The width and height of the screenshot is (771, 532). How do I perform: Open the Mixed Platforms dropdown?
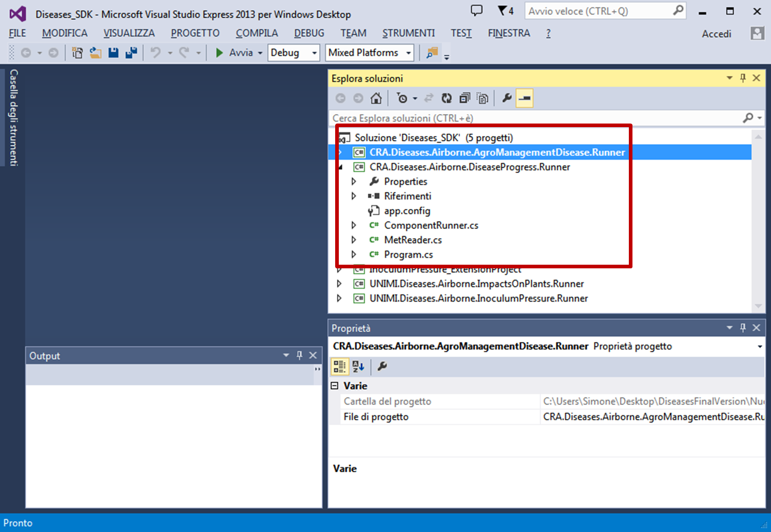pyautogui.click(x=370, y=52)
